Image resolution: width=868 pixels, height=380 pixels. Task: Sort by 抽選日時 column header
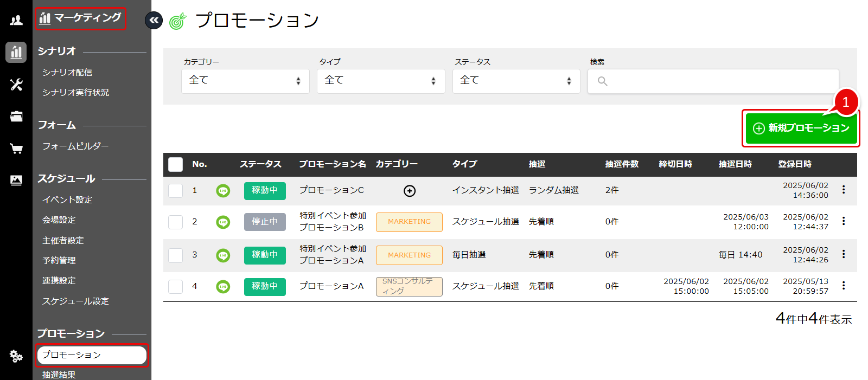[735, 164]
